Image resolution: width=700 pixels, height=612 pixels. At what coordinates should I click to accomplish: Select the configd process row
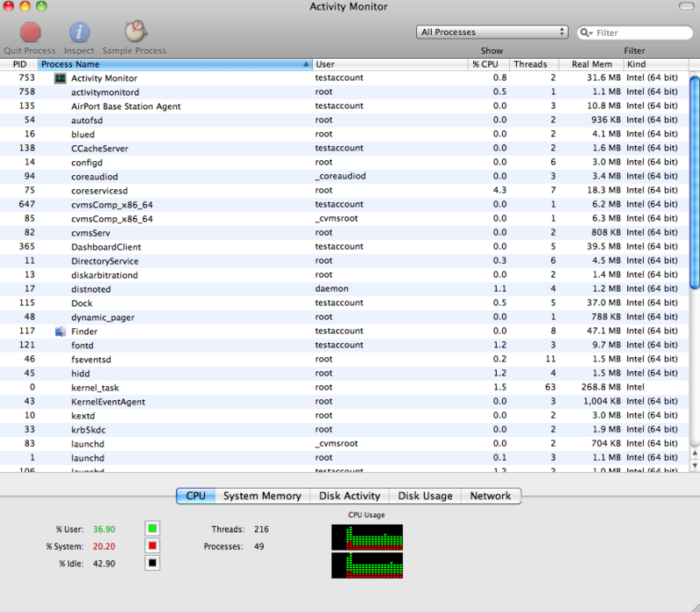344,162
